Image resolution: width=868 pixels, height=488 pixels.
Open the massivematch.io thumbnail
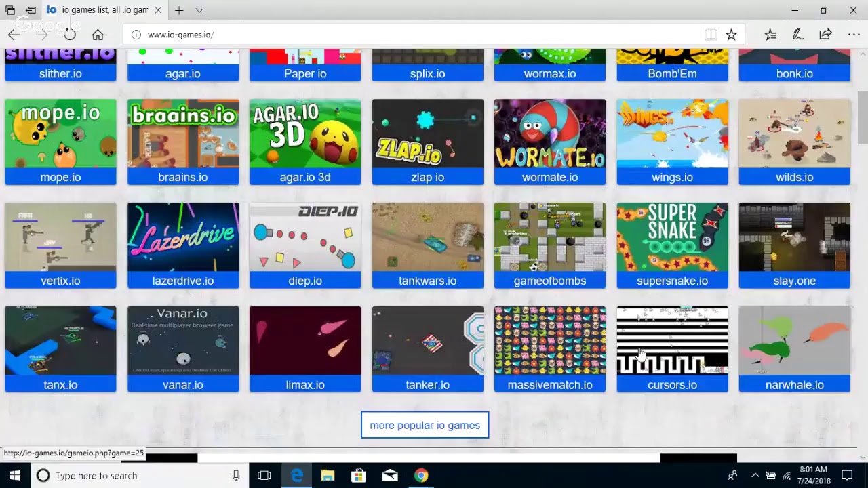(x=550, y=341)
